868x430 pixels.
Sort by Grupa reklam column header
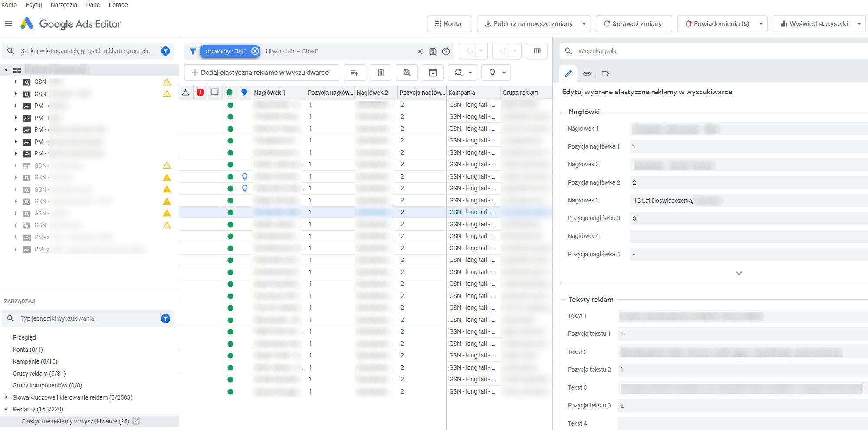(x=526, y=93)
